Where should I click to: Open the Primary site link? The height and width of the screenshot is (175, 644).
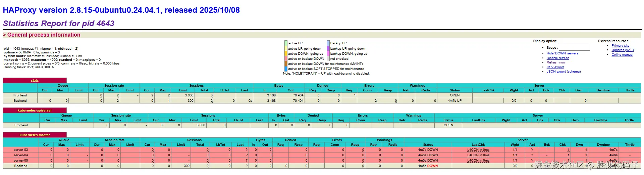620,46
